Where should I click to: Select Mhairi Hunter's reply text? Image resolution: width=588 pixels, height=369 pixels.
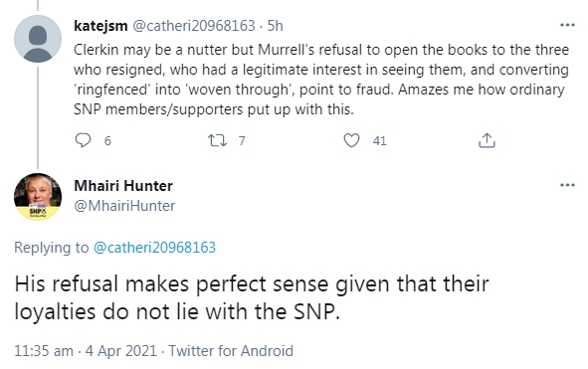point(252,297)
